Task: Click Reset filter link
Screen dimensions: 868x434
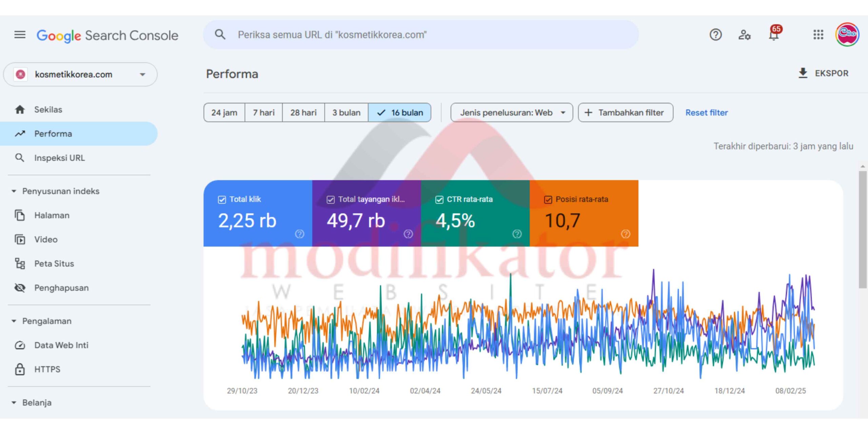Action: point(707,113)
